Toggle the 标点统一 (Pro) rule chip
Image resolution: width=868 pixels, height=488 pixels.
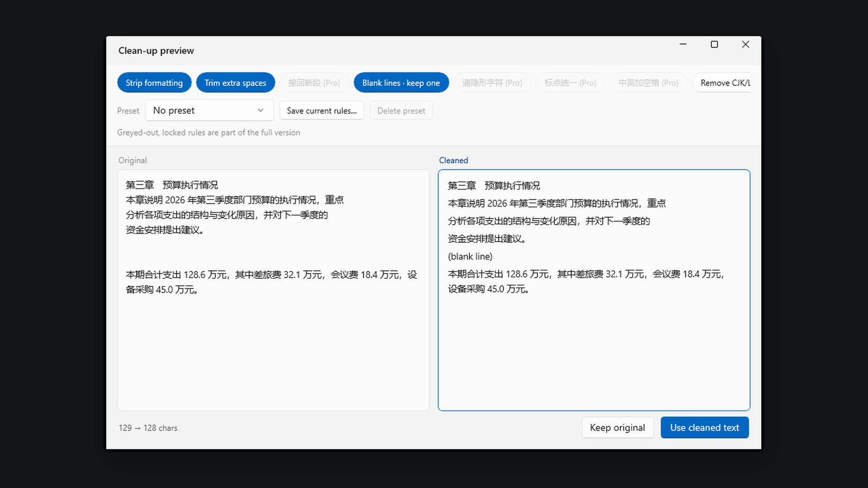(x=570, y=83)
